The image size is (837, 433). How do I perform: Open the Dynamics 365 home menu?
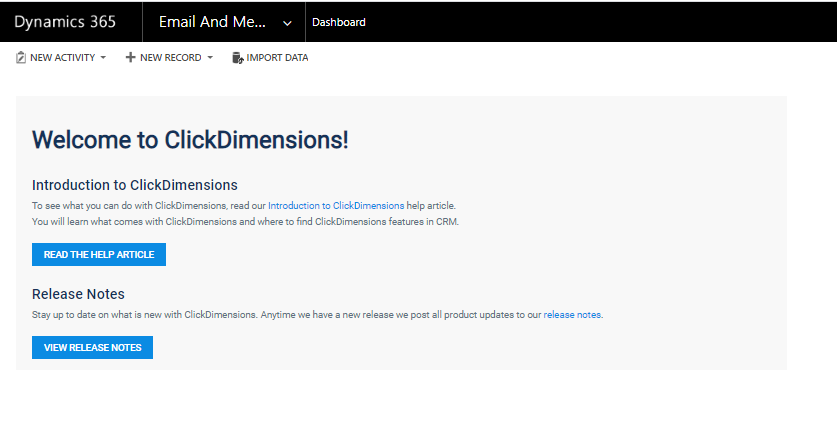pyautogui.click(x=65, y=22)
